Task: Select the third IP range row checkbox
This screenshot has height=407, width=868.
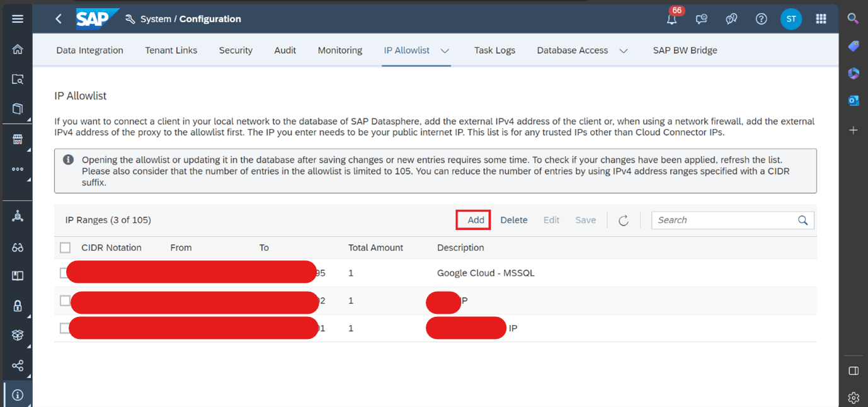Action: (64, 328)
